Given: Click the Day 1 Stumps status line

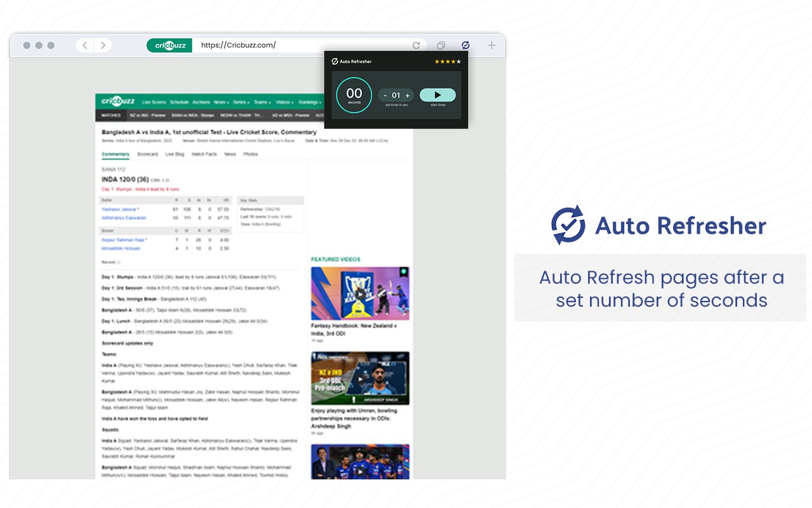Looking at the screenshot, I should pyautogui.click(x=140, y=189).
